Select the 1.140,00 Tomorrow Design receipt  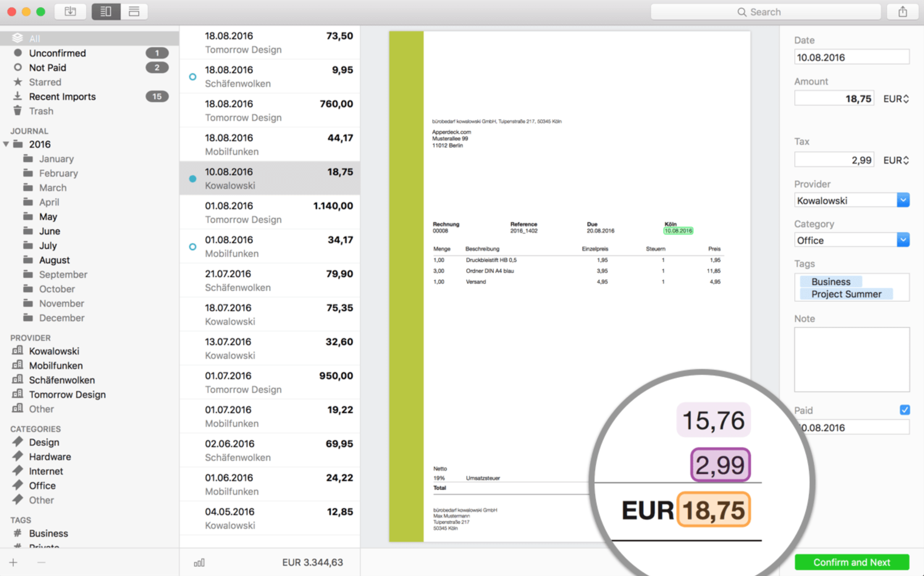tap(269, 212)
